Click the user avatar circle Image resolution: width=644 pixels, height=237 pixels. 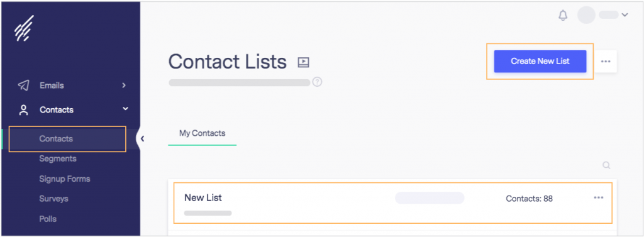point(586,15)
